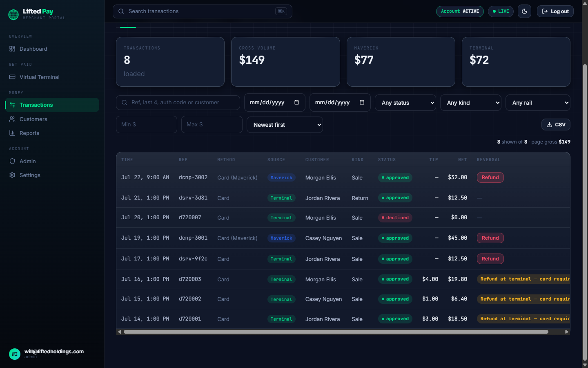Click the Settings gear icon
588x368 pixels.
(x=12, y=175)
